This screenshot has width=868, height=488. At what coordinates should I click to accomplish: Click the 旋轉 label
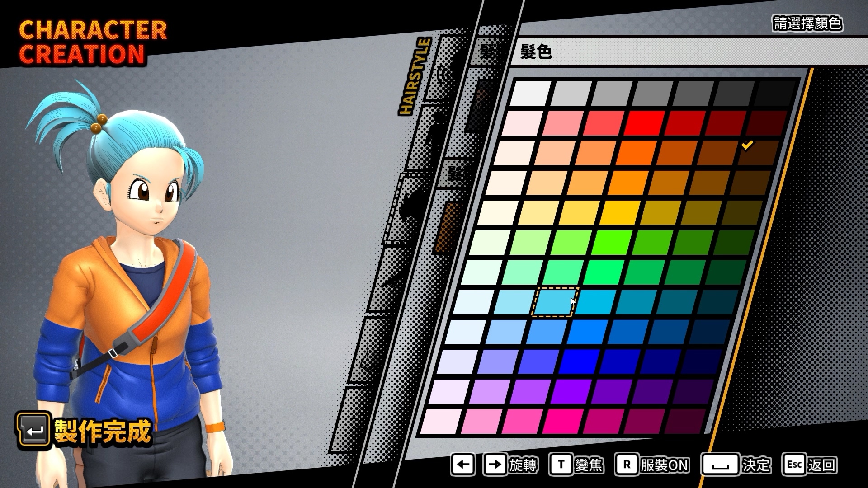523,465
